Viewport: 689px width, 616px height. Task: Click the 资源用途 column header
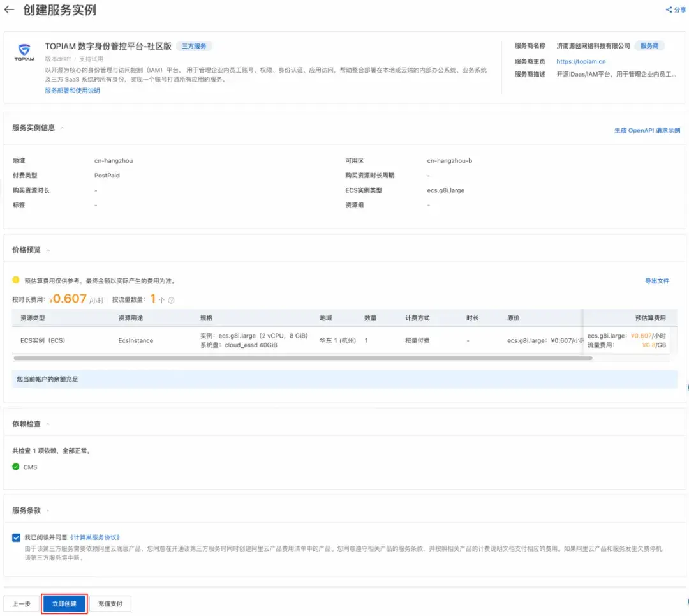point(131,318)
